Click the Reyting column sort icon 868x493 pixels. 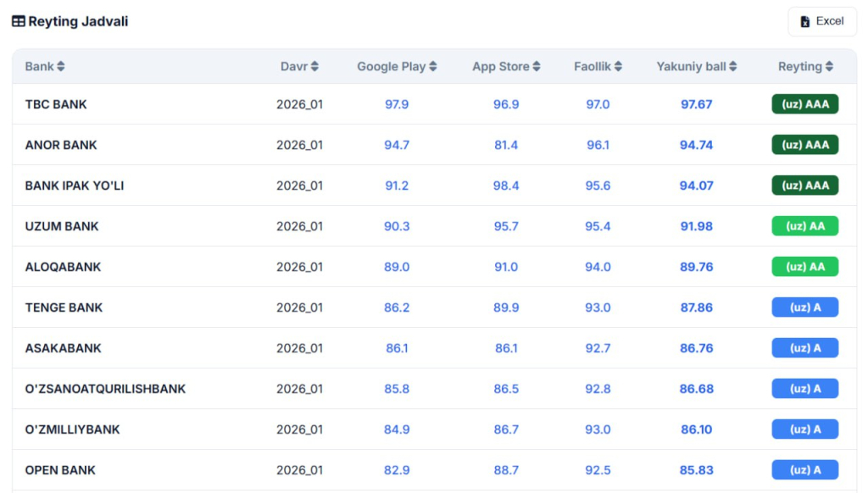click(x=829, y=67)
